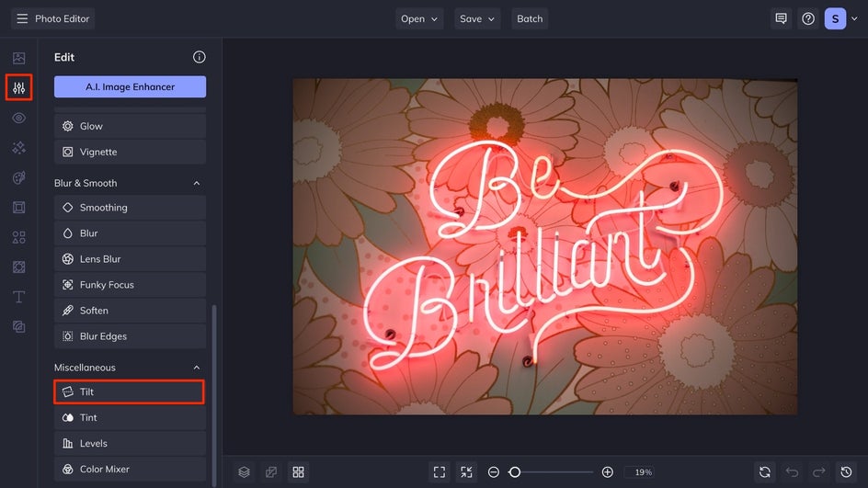Viewport: 868px width, 488px height.
Task: Click the reset rotate arrows icon
Action: 765,472
